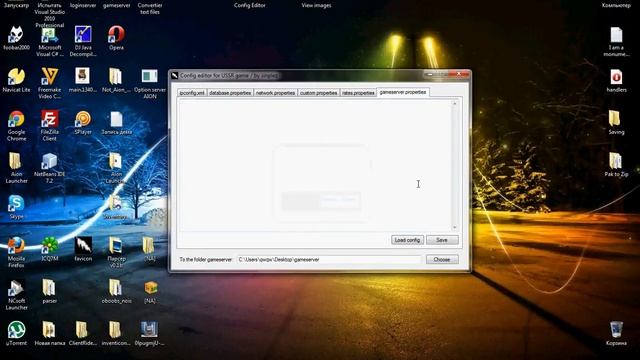Select the 'I am a monume...' file
640x360 pixels.
(616, 35)
